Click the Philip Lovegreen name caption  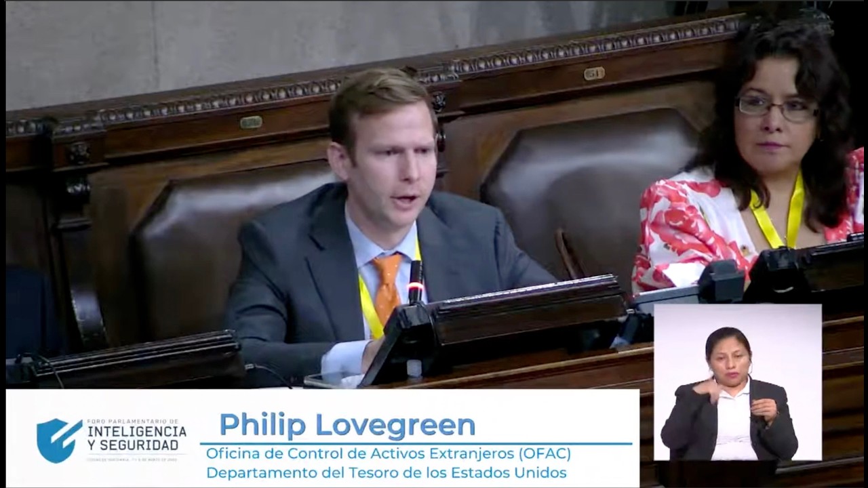[347, 425]
